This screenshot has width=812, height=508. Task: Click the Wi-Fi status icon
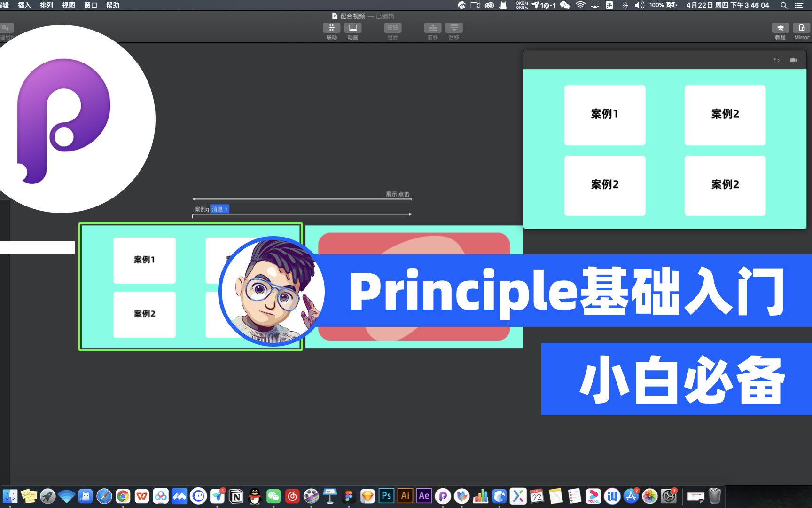tap(580, 5)
